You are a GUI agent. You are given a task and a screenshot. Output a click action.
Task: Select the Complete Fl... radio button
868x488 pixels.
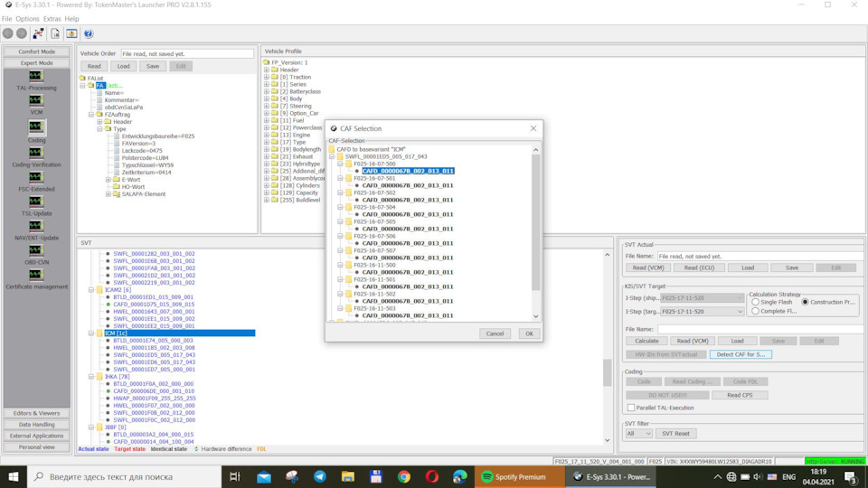[755, 311]
